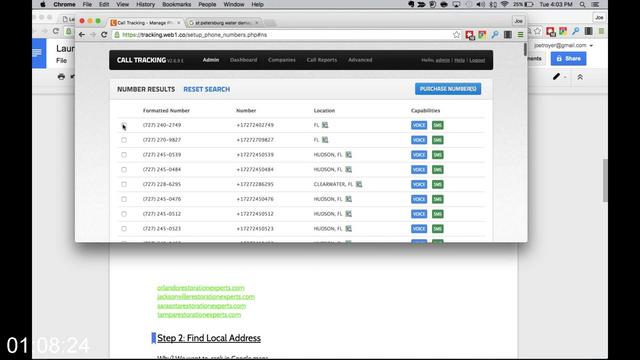Click the Purchase Number(s) button
This screenshot has width=640, height=360.
(x=448, y=89)
